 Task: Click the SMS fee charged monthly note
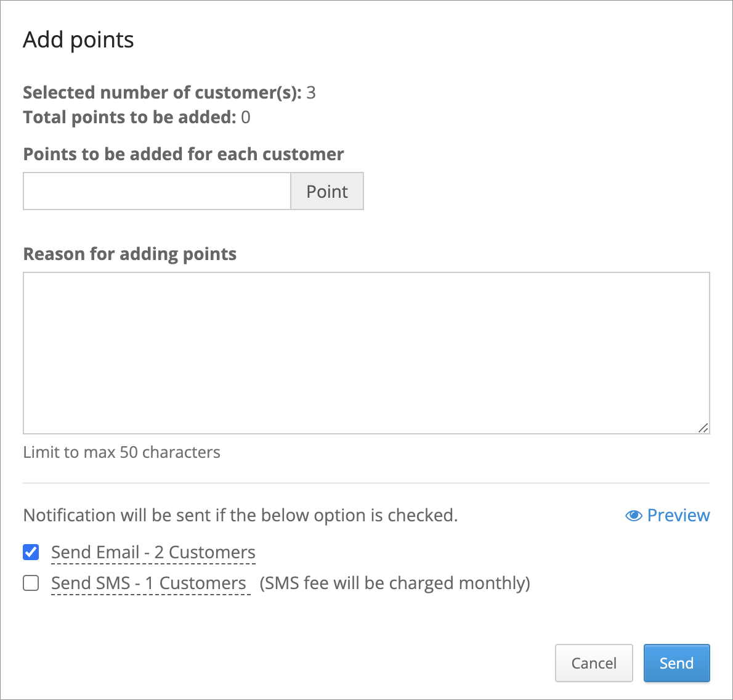[395, 583]
